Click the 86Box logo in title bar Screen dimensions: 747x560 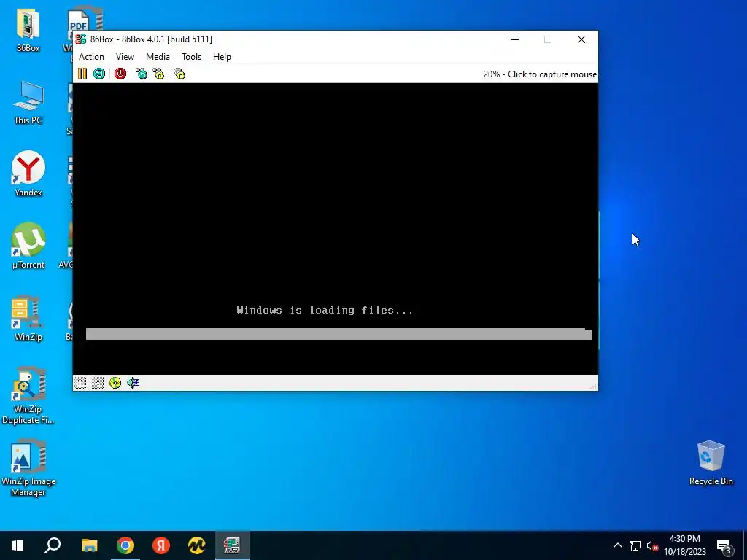click(80, 39)
